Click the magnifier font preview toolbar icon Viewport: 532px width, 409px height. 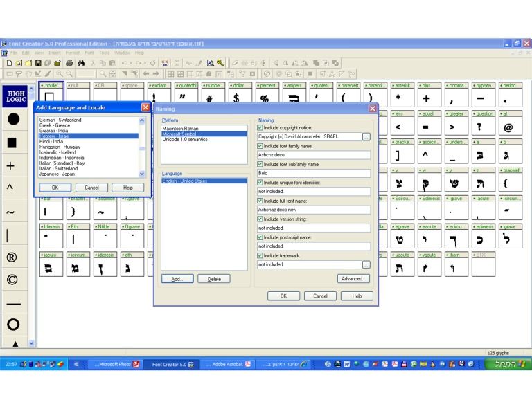tap(211, 63)
